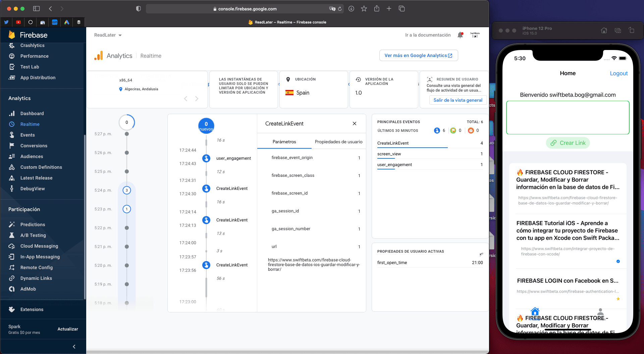Open the user account avatar menu

click(475, 35)
